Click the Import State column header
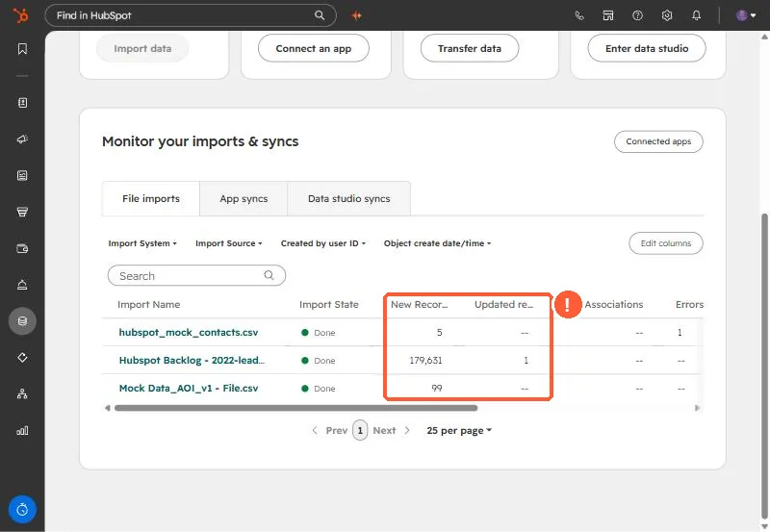The width and height of the screenshot is (770, 532). [x=329, y=304]
